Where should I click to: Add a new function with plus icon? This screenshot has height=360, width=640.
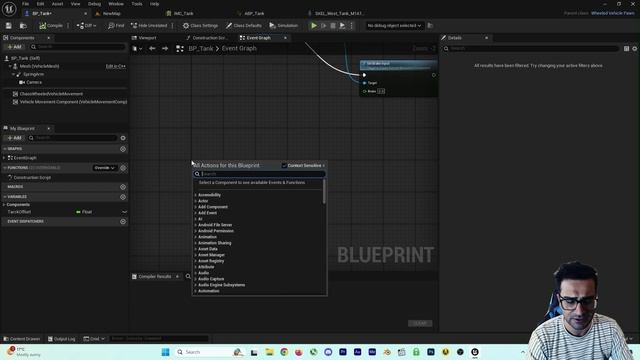click(x=123, y=168)
